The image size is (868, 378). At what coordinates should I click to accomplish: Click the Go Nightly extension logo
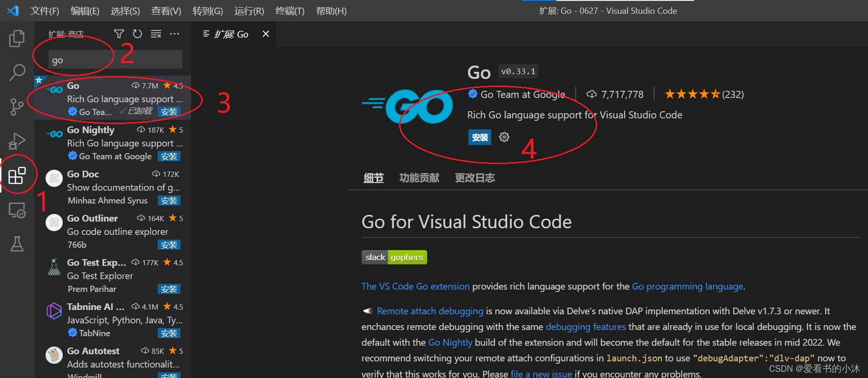[x=54, y=134]
